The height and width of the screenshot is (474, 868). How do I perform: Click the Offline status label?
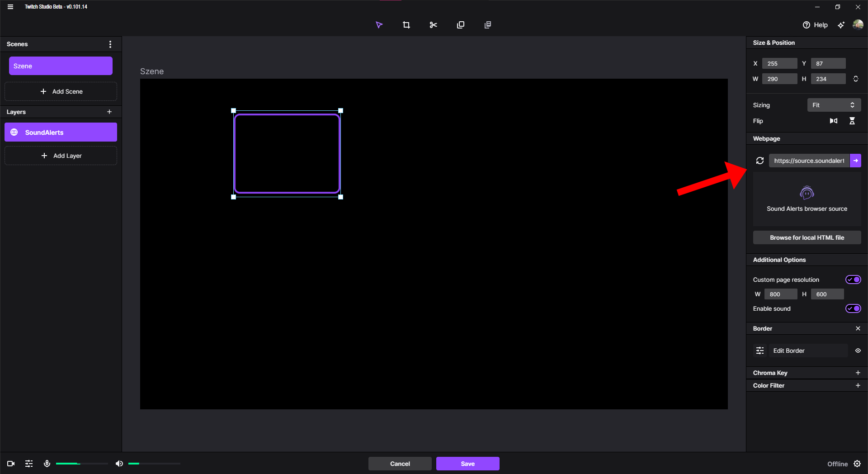tap(837, 464)
